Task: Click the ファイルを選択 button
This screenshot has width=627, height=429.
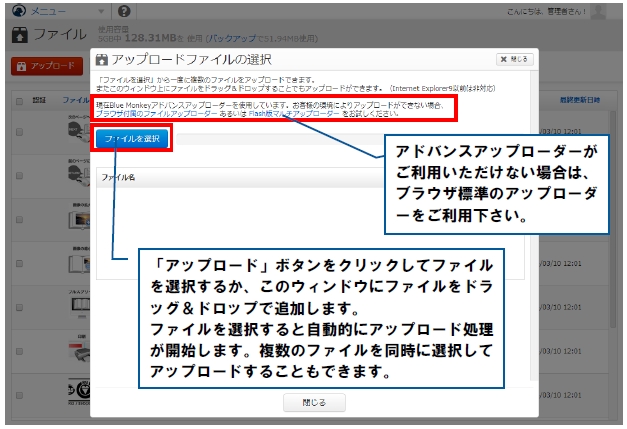Action: click(132, 138)
